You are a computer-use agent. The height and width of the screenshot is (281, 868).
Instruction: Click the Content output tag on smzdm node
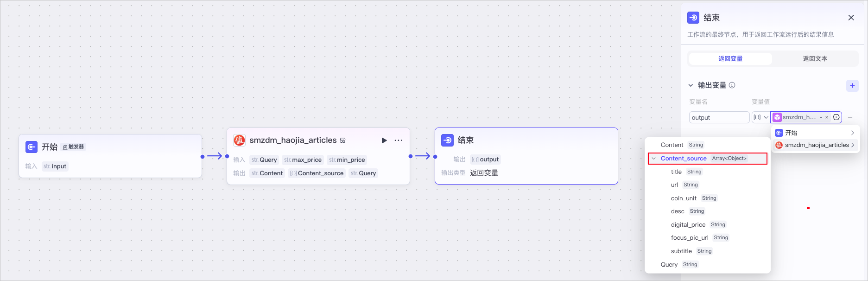click(267, 173)
